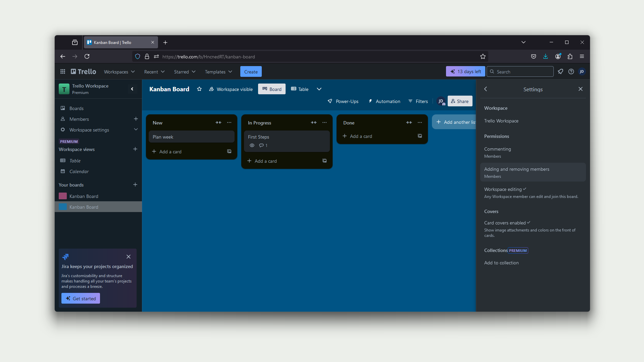
Task: Collapse the workspace sidebar
Action: 132,89
